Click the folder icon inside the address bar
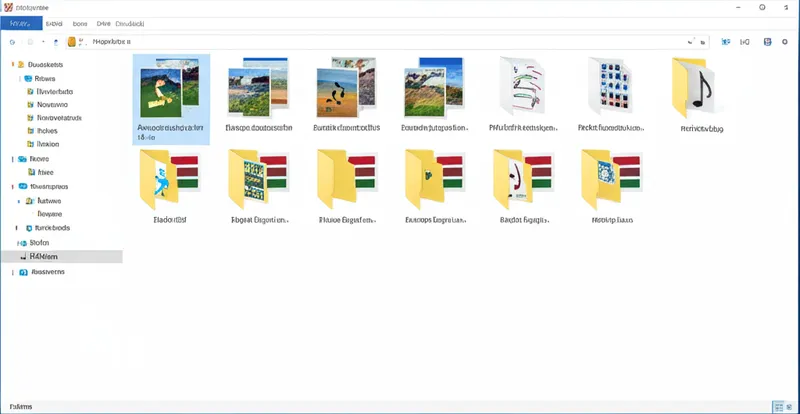Viewport: 800px width, 414px height. [72, 42]
